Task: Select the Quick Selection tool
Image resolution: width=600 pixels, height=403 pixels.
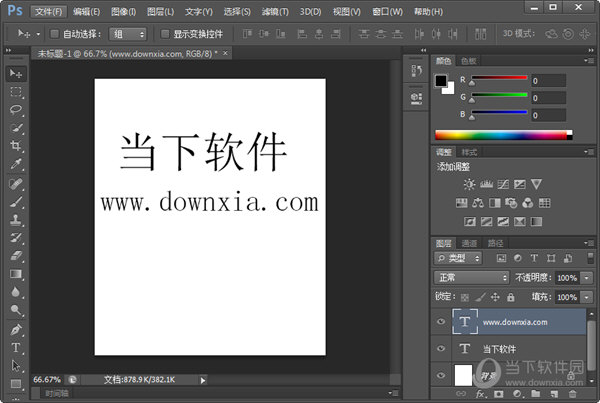Action: pos(16,128)
